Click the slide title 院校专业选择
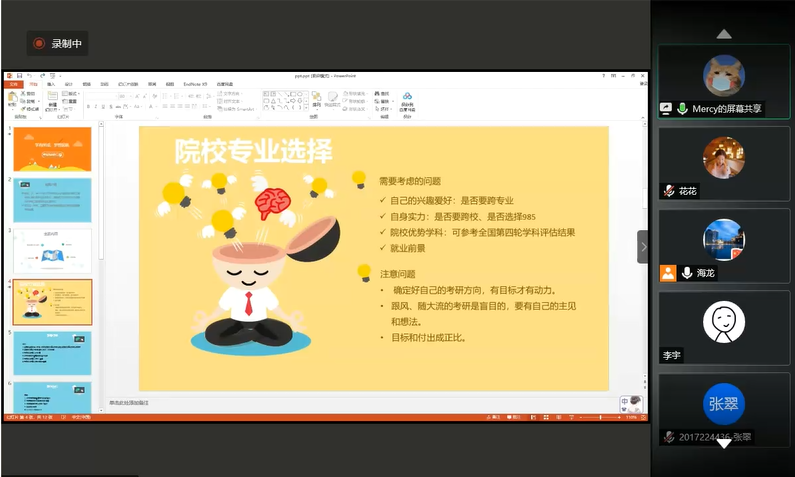This screenshot has width=795, height=477. tap(253, 151)
